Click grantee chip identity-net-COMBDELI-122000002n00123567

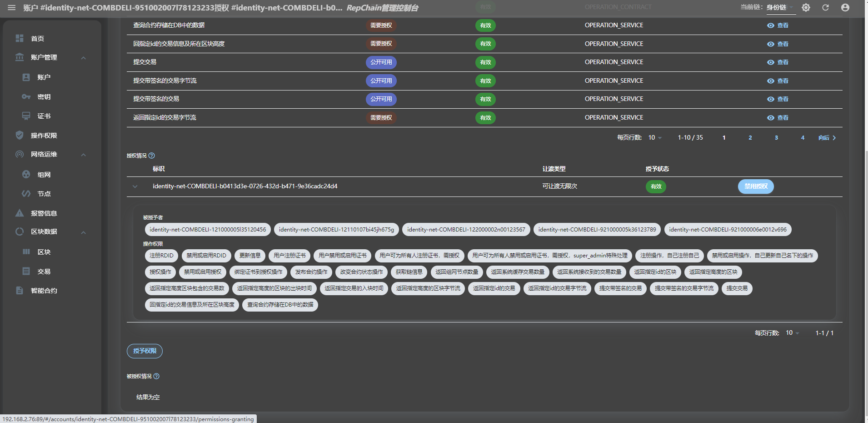[x=466, y=230]
